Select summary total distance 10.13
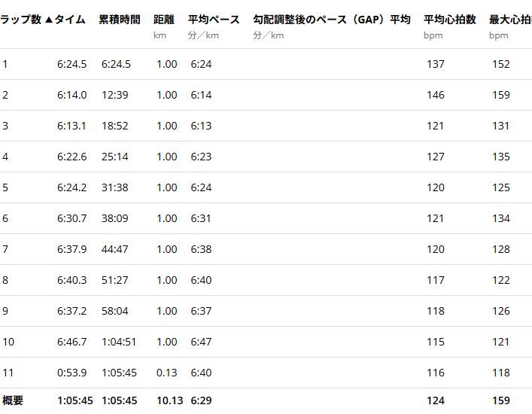 click(169, 400)
